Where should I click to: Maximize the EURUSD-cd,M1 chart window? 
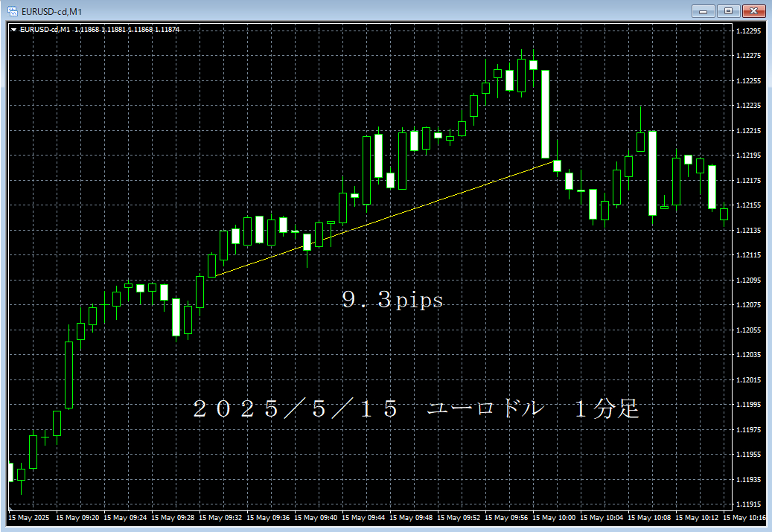[x=729, y=11]
